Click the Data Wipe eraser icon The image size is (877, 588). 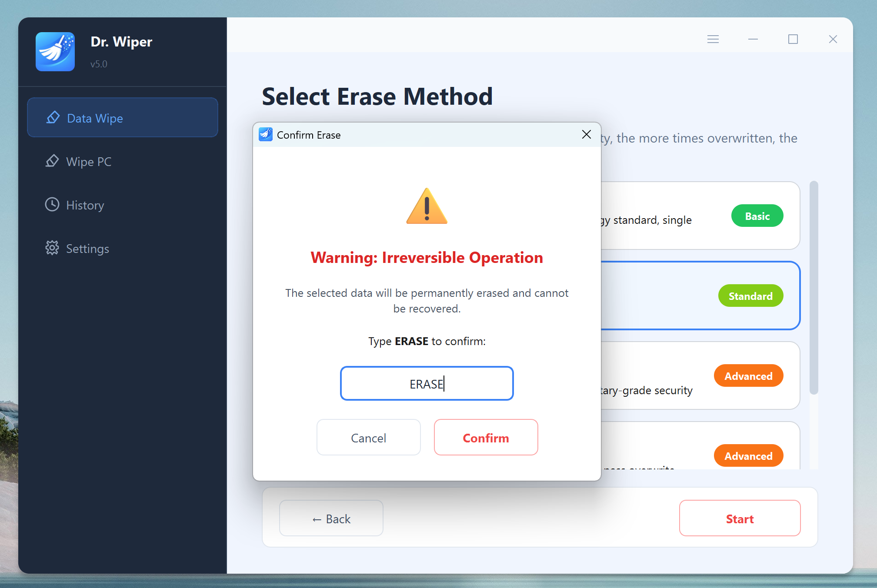[53, 118]
